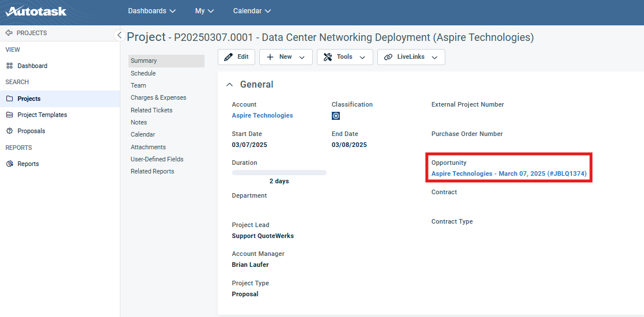This screenshot has width=644, height=317.
Task: Click the Autotask logo
Action: tap(36, 11)
